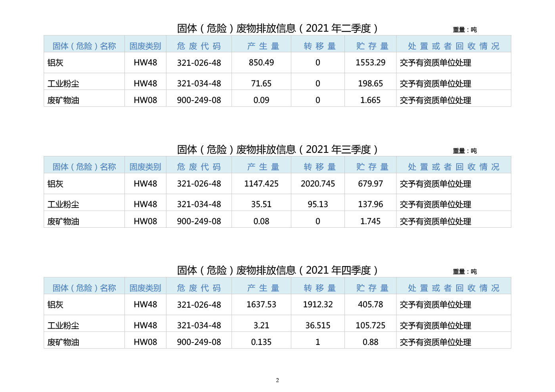Select the title containing 2021 年四季度
The width and height of the screenshot is (555, 392).
[277, 270]
